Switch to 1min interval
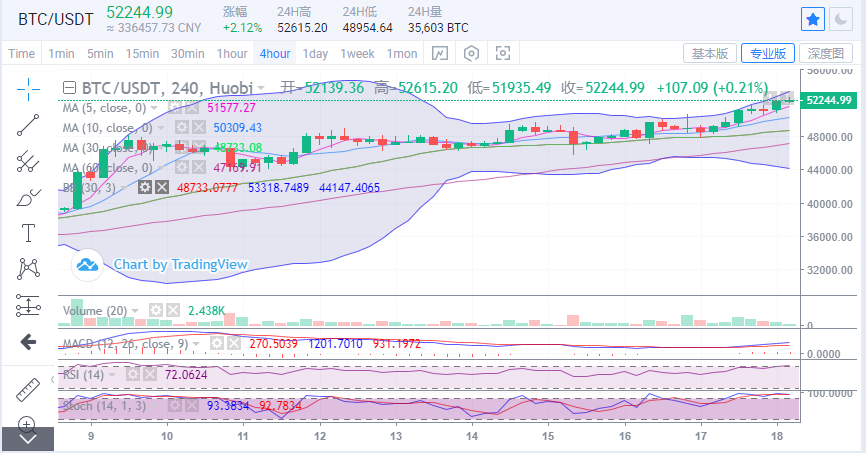 61,54
